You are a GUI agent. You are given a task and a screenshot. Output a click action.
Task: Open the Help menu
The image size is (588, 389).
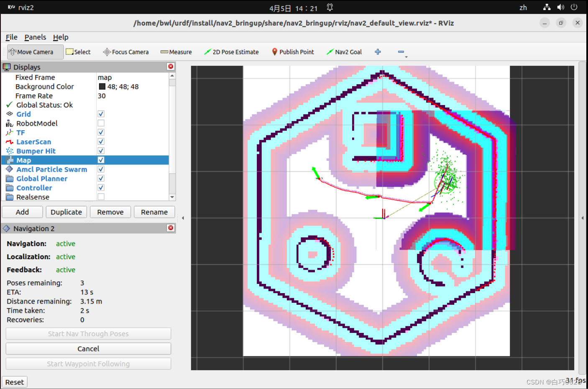point(61,37)
